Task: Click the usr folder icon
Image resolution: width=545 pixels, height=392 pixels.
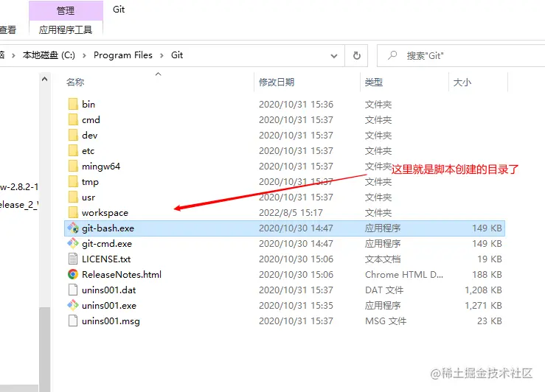Action: click(x=73, y=197)
